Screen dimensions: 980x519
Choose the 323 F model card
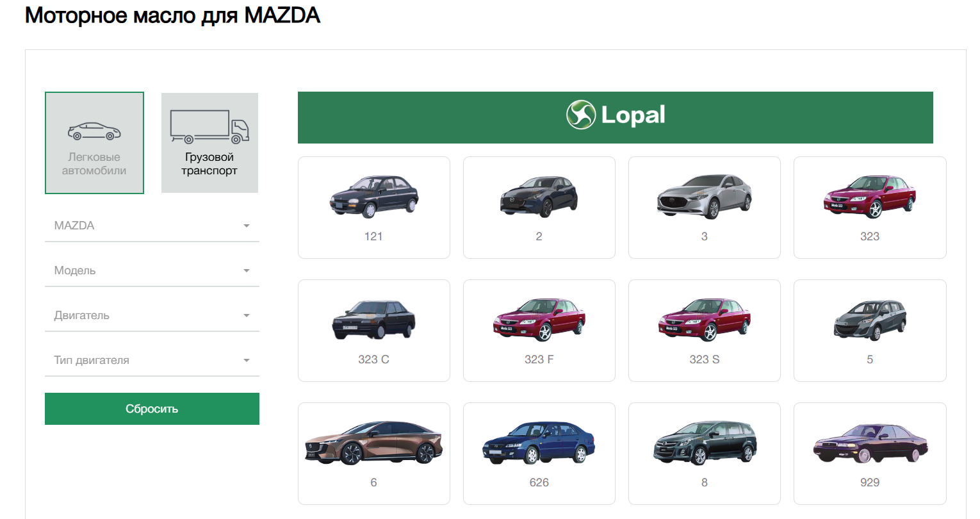[539, 331]
